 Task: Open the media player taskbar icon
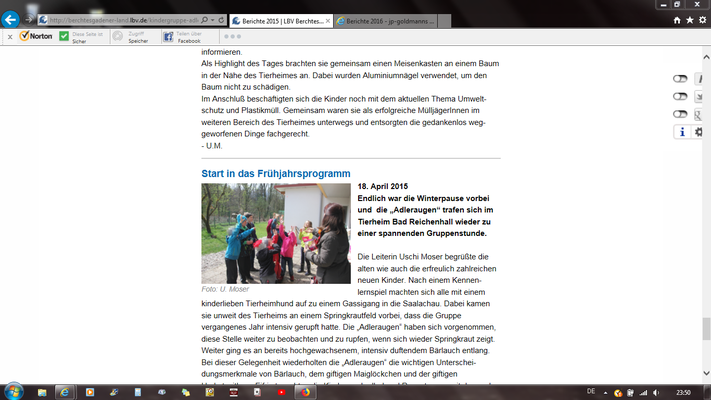(x=90, y=392)
